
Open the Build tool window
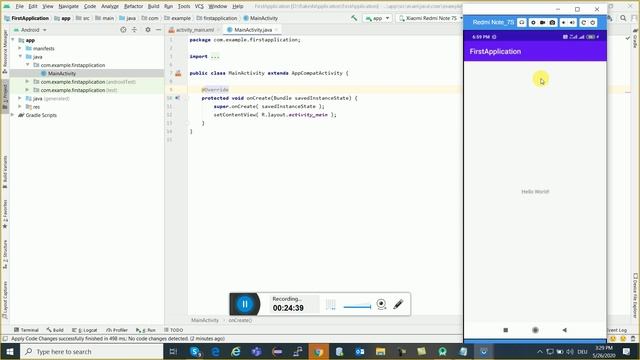[x=55, y=330]
